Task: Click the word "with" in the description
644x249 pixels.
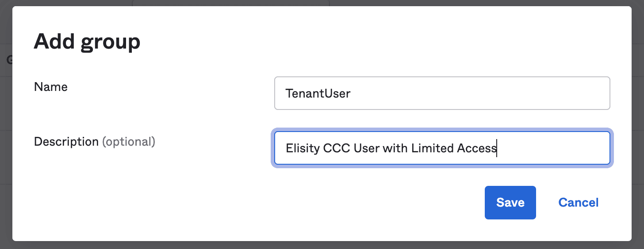Action: [395, 148]
